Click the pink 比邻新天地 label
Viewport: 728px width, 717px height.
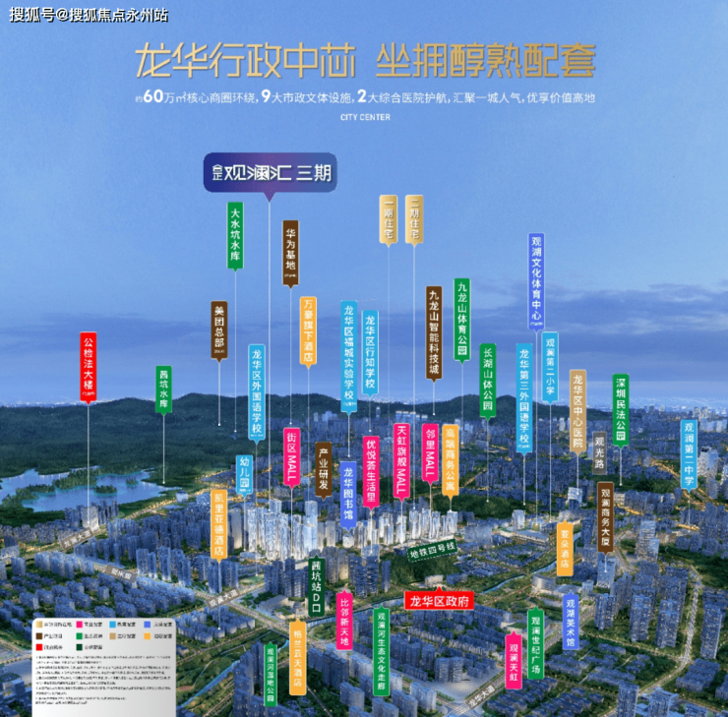[x=344, y=621]
